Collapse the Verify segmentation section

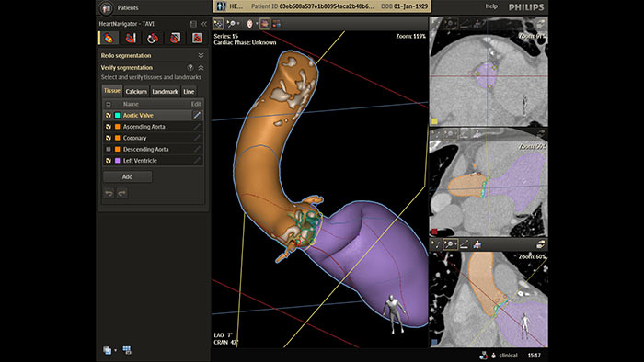201,68
